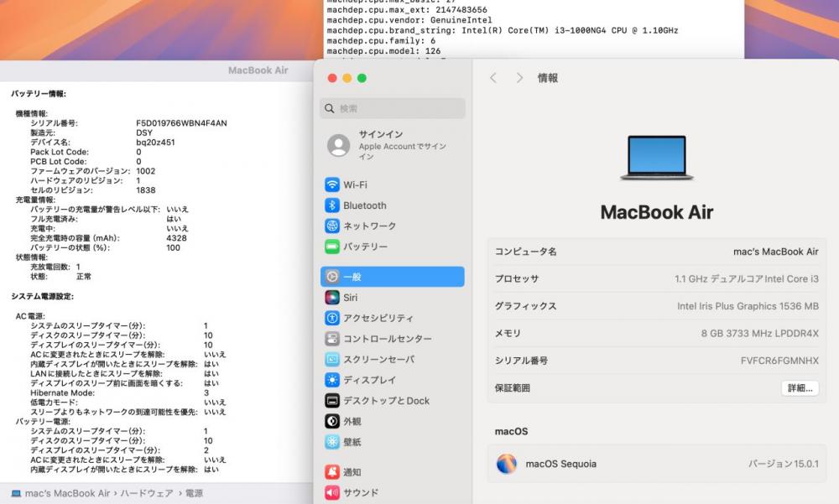Click the 情報 page title
839x504 pixels.
point(548,78)
